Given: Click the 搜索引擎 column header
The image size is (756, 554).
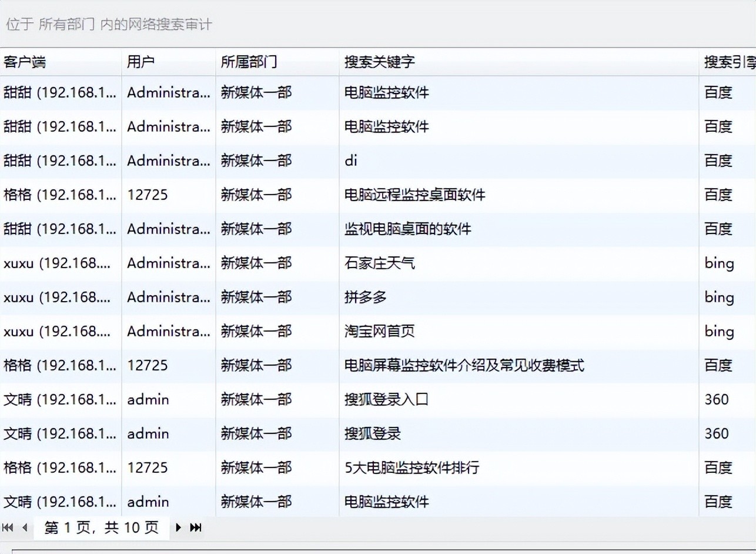Looking at the screenshot, I should tap(729, 62).
